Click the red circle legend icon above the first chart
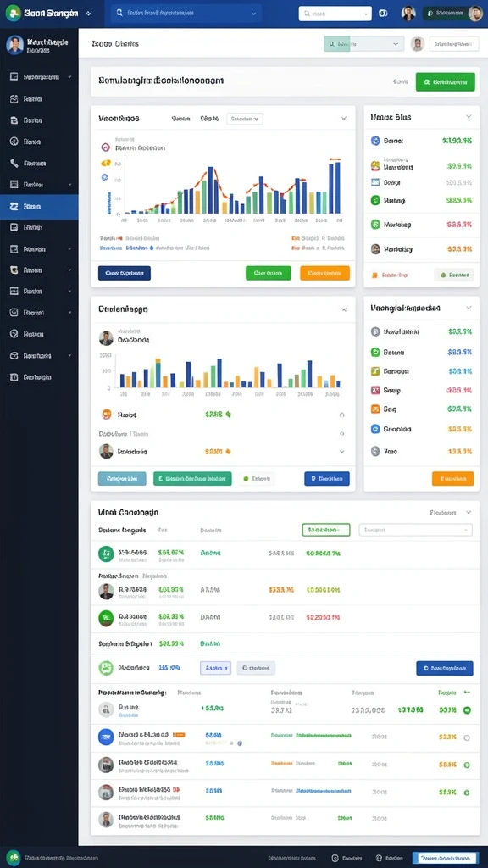The image size is (488, 868). pyautogui.click(x=106, y=147)
